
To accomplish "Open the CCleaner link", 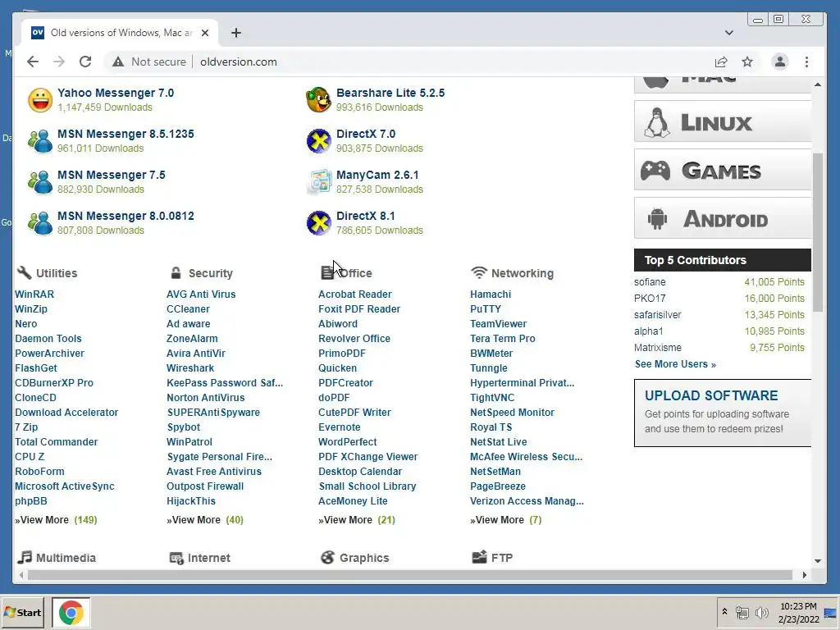I will pyautogui.click(x=188, y=309).
